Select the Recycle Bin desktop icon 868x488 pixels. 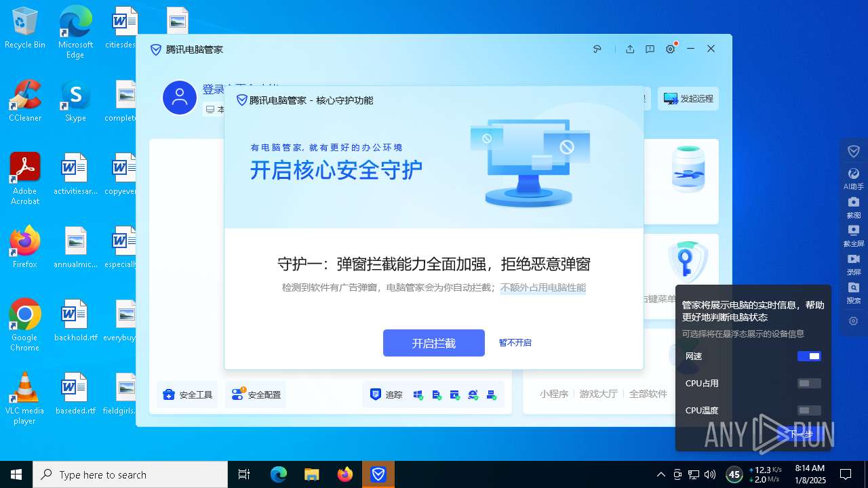click(x=25, y=28)
